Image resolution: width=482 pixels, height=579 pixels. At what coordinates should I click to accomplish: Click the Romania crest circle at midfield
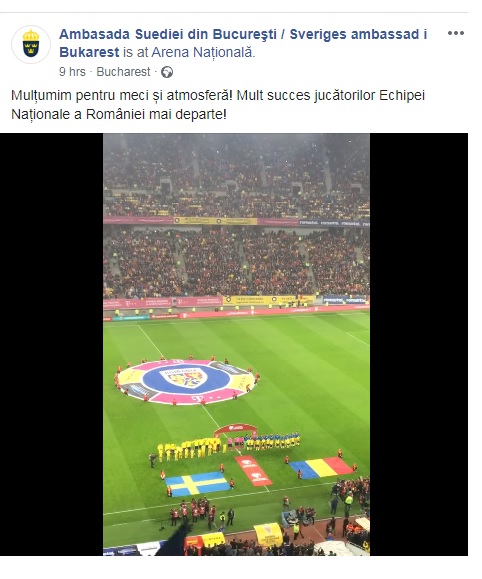(x=186, y=381)
